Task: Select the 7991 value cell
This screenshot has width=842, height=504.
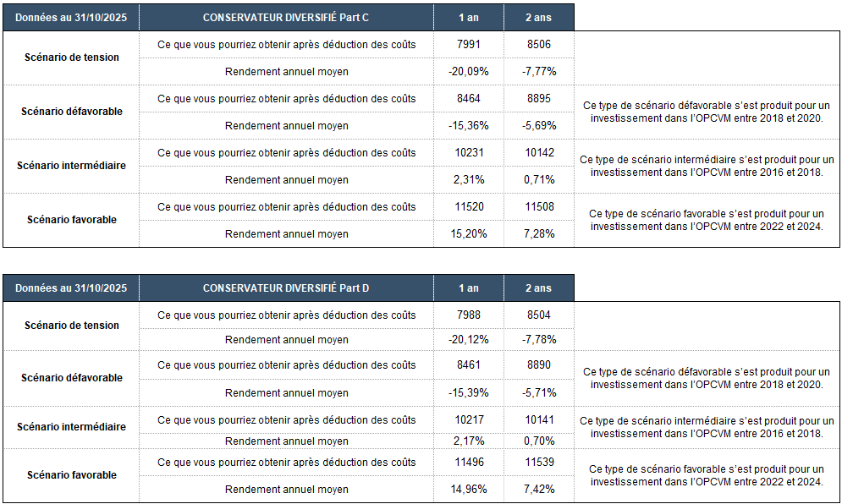Action: [x=468, y=44]
